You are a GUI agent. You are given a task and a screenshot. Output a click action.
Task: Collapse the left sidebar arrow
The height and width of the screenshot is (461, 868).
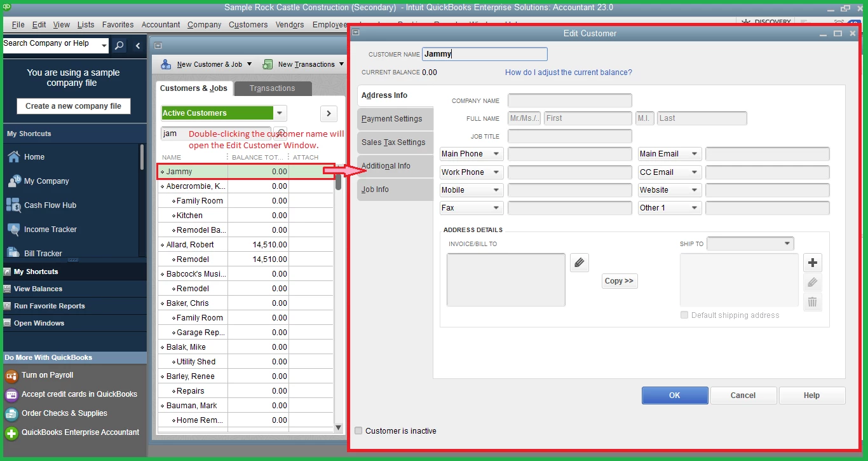coord(138,45)
